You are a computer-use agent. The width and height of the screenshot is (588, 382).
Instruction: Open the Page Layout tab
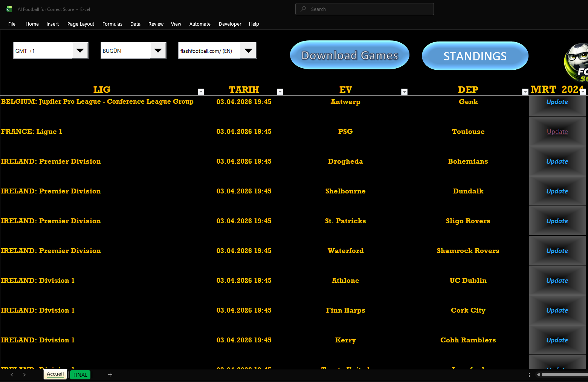81,24
